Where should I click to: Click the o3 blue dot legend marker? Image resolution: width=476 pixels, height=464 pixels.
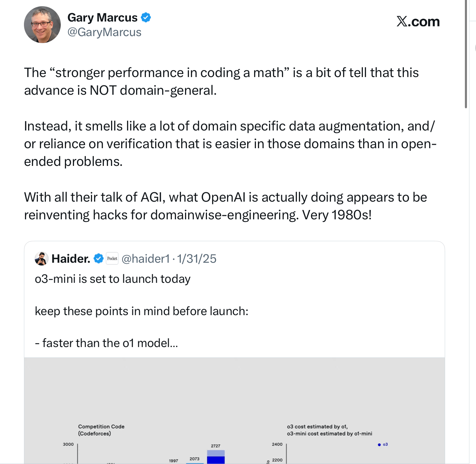[x=379, y=445]
